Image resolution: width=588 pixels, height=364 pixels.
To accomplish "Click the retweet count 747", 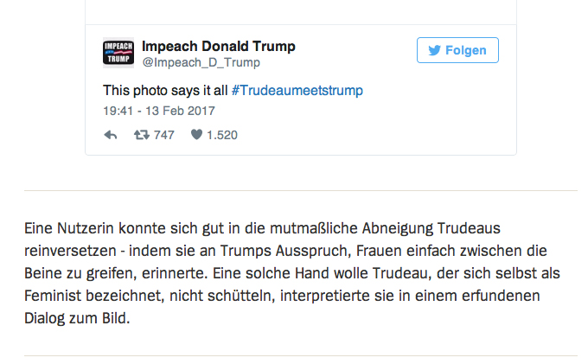I will point(164,135).
